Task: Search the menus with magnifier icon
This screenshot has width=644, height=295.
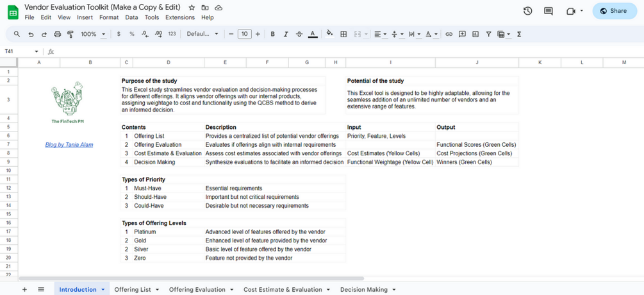Action: tap(17, 34)
